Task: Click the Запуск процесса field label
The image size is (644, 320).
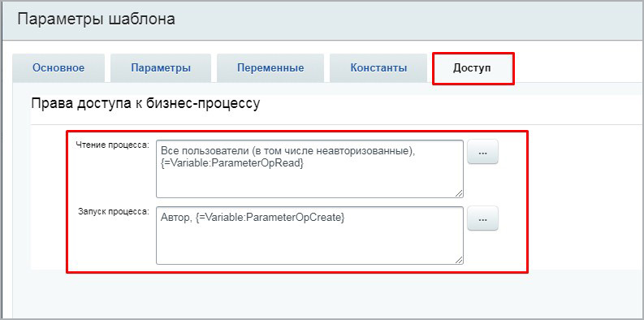Action: coord(115,212)
